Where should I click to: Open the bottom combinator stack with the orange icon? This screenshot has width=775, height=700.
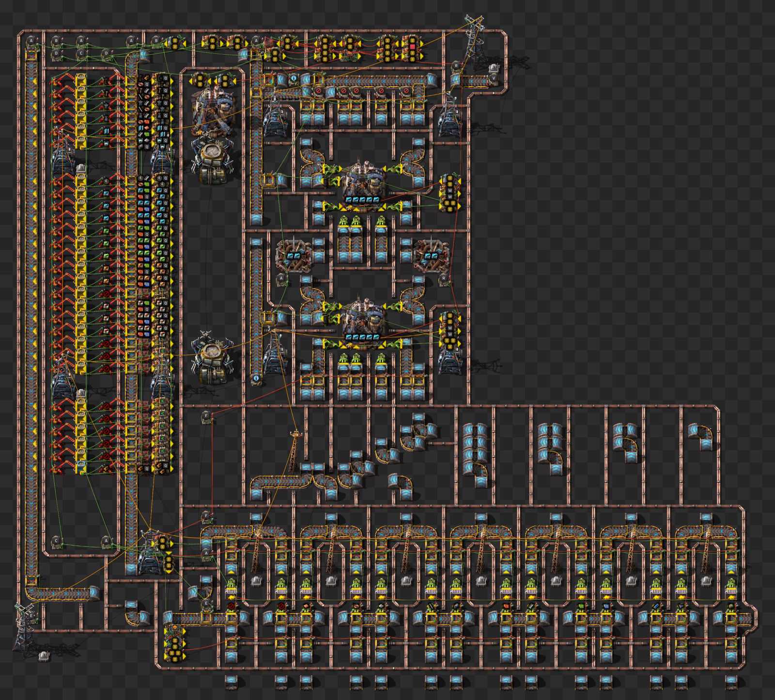pyautogui.click(x=174, y=643)
